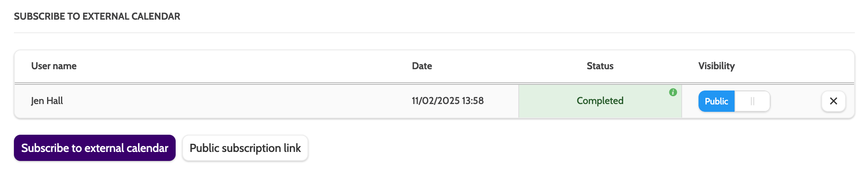Screen dimensions: 868x172
Task: Click the visibility switch grip handle
Action: (x=752, y=101)
